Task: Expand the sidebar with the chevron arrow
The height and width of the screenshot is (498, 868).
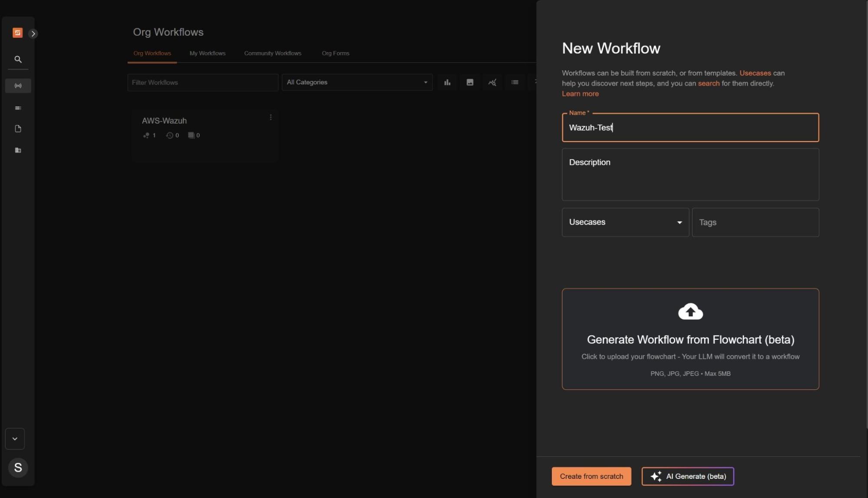Action: point(33,33)
